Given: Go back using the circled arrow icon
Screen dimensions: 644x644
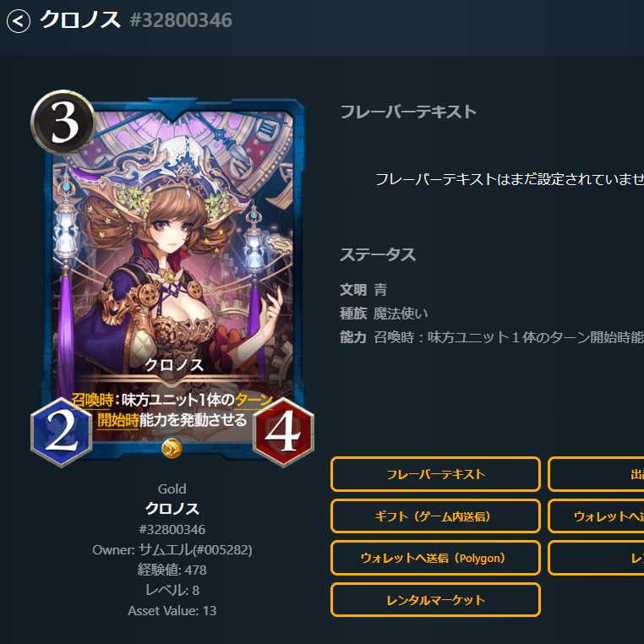Looking at the screenshot, I should [x=19, y=20].
